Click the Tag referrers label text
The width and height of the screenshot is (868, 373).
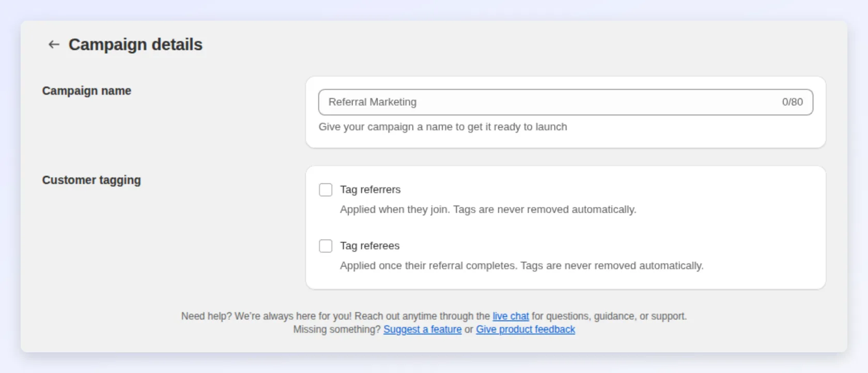click(370, 190)
